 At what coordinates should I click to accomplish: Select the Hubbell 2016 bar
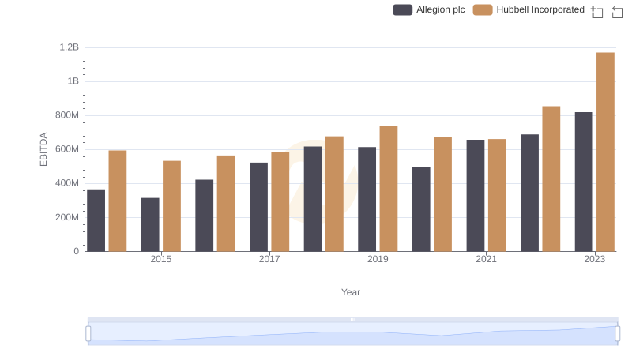click(x=226, y=204)
